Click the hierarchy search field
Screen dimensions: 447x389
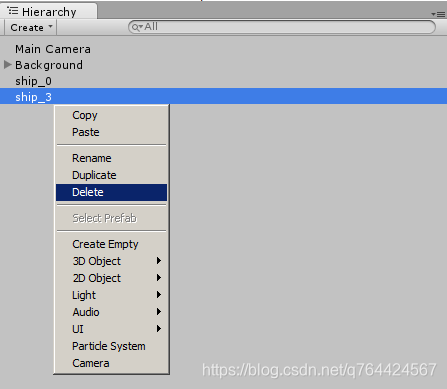(282, 27)
